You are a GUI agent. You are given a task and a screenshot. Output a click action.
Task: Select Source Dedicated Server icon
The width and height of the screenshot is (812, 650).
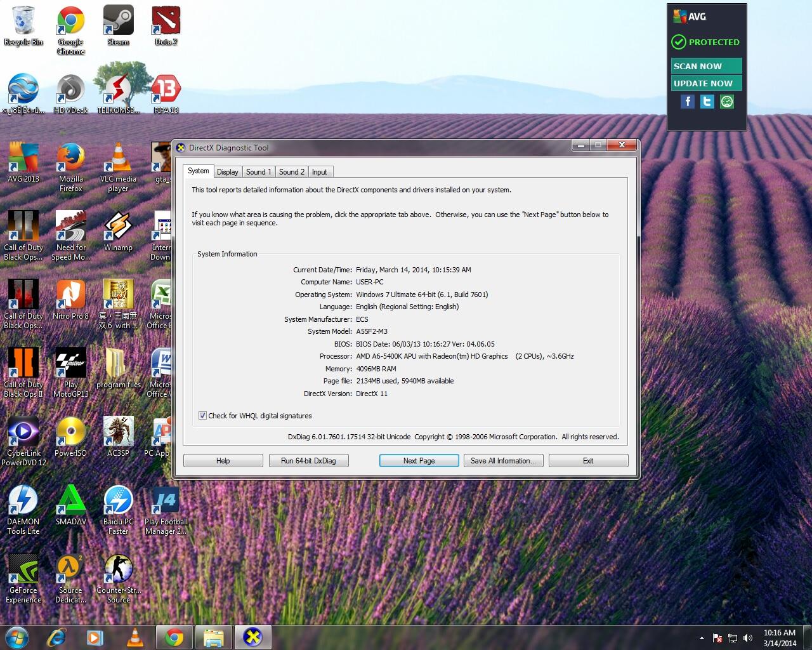(70, 579)
